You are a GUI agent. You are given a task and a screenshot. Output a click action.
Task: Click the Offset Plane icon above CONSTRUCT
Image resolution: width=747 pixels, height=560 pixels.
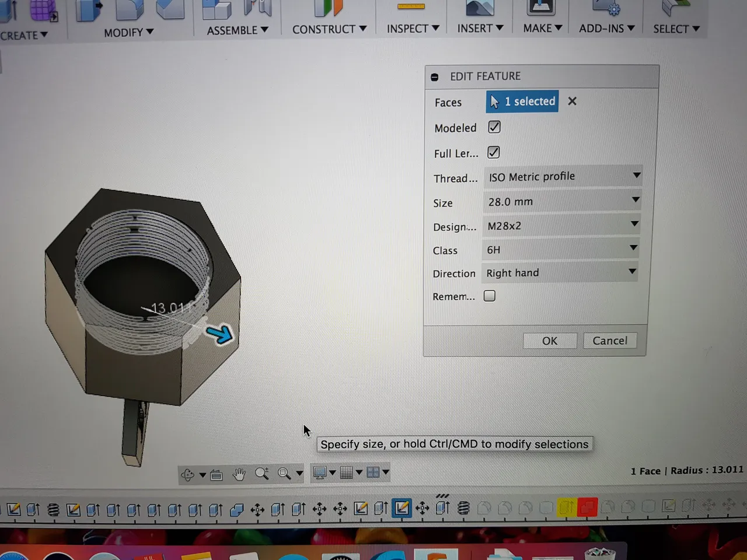point(328,8)
